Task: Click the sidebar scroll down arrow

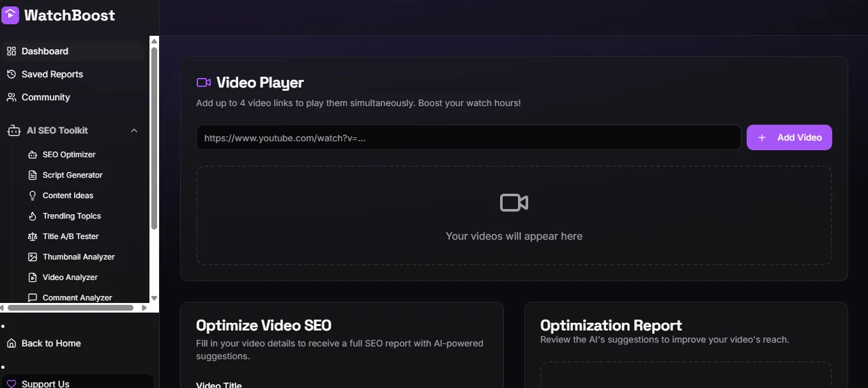Action: pyautogui.click(x=154, y=298)
